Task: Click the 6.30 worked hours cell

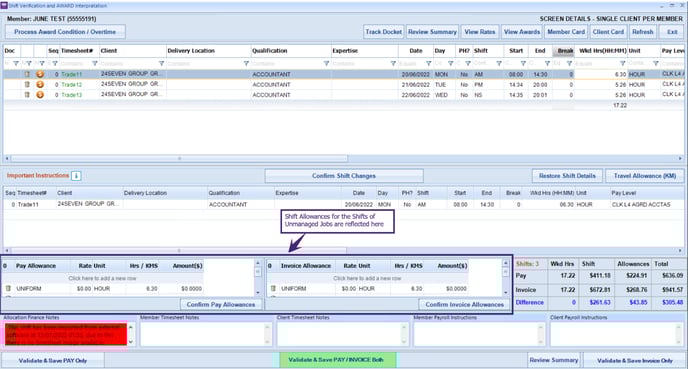Action: coord(601,75)
